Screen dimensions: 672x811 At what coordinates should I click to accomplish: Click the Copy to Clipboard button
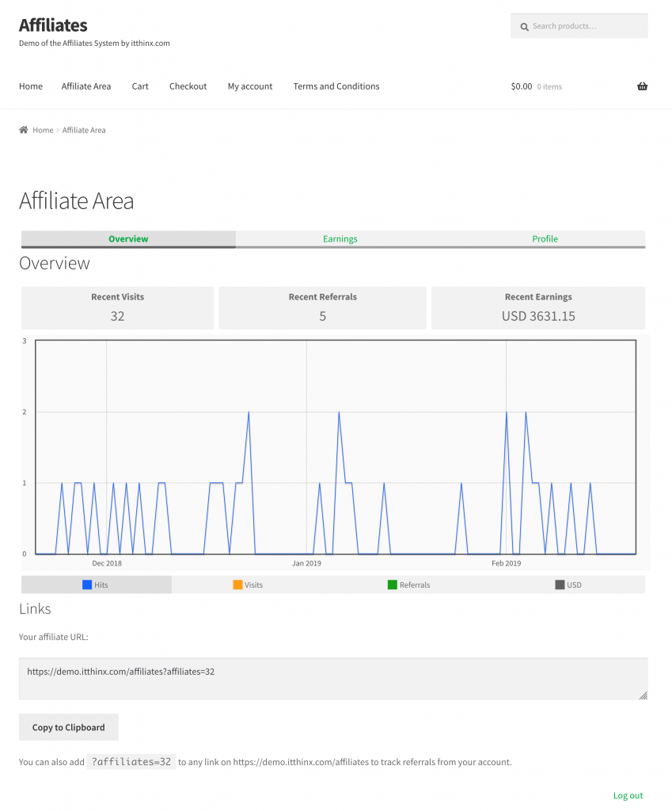69,727
